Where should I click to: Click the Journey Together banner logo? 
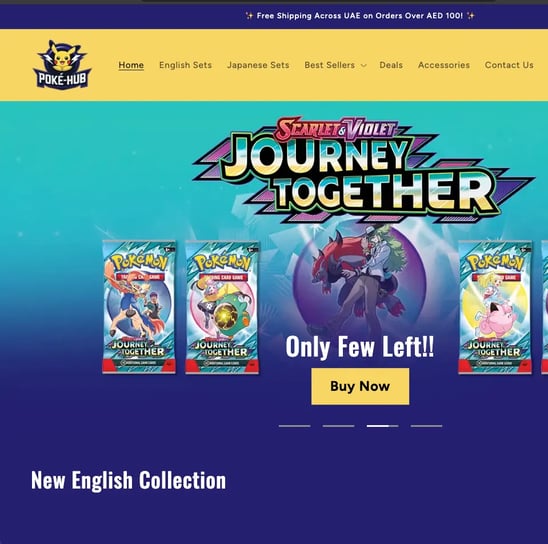pos(363,169)
